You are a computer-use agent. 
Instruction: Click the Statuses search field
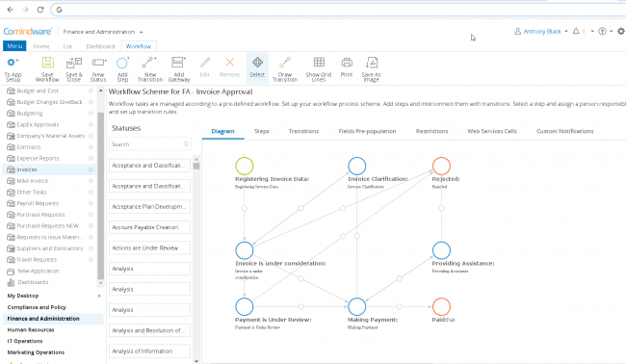pos(149,144)
